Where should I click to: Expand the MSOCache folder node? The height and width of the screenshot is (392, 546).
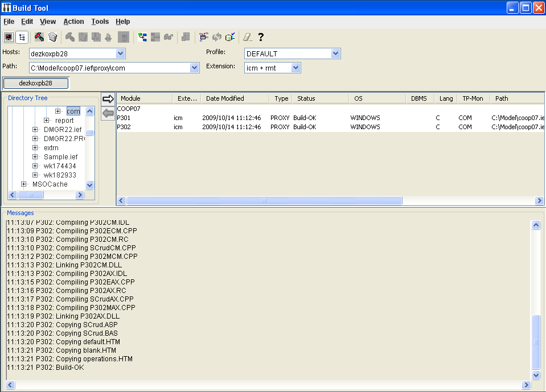24,184
